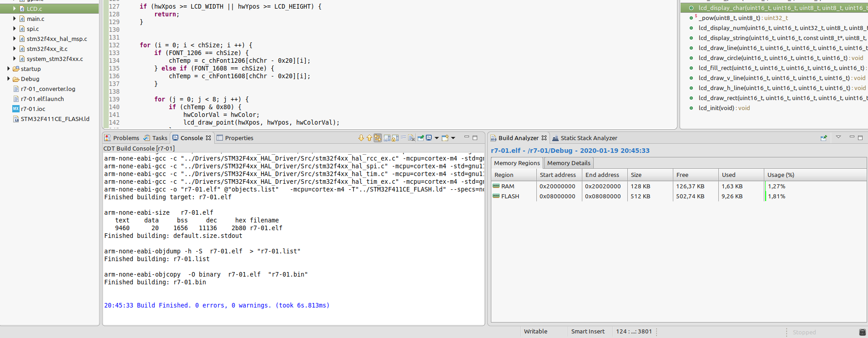Switch to the Memory Details tab
868x338 pixels.
pos(568,163)
